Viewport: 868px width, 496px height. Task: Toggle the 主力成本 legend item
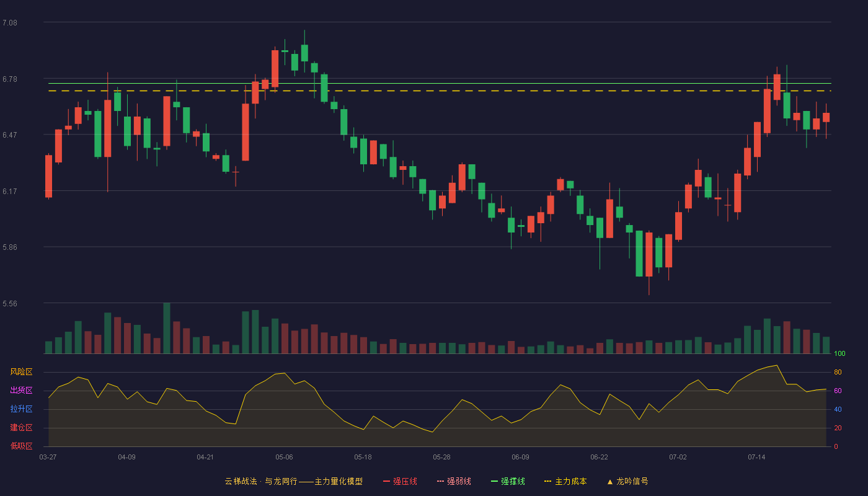pos(565,481)
